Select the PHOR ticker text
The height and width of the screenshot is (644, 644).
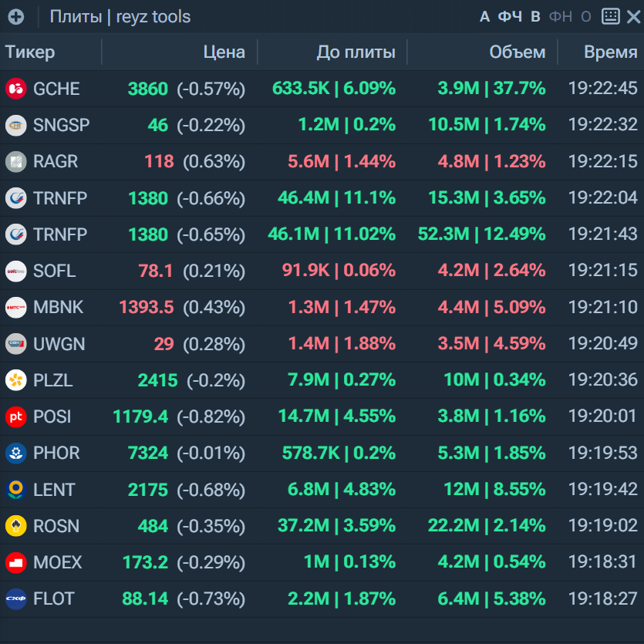pos(56,453)
